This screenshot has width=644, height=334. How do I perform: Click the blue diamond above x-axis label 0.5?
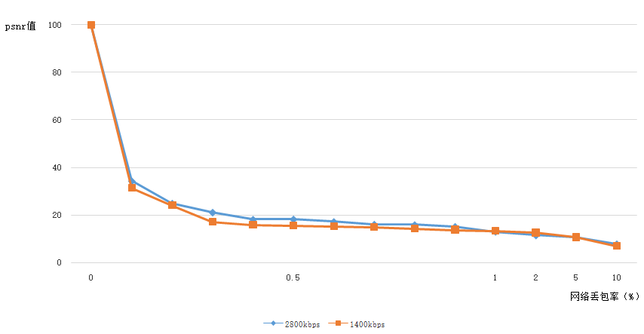(293, 219)
